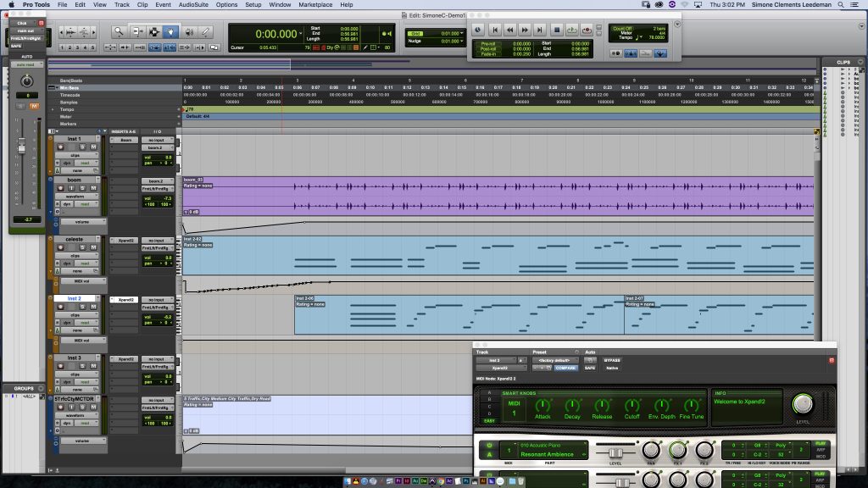Select the Grabber hand tool
Viewport: 868px width, 488px height.
[170, 32]
